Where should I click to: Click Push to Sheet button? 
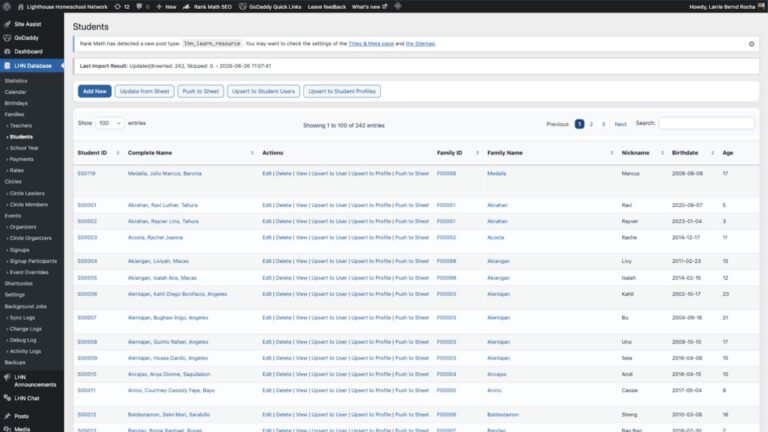click(201, 91)
